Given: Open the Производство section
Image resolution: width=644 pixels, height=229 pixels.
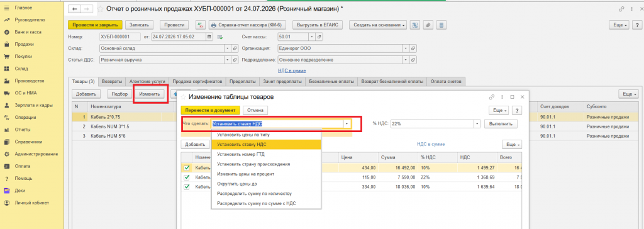Looking at the screenshot, I should click(x=29, y=81).
